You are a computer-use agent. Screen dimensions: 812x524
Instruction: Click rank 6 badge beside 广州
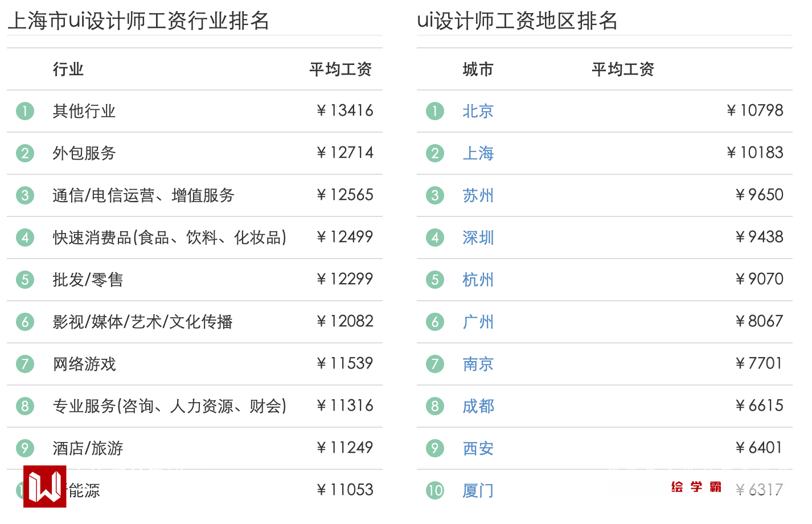click(435, 322)
